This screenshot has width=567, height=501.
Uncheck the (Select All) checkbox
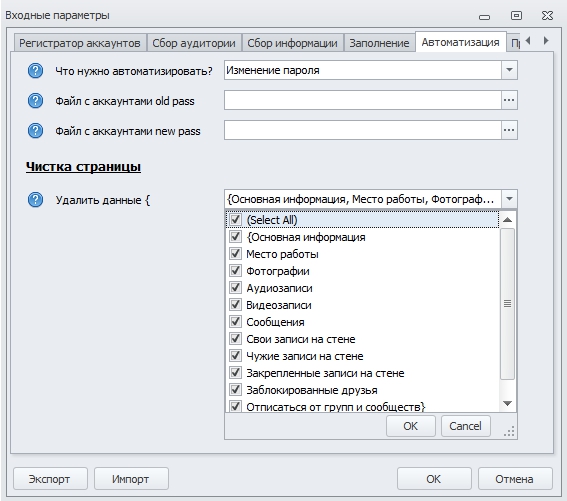click(235, 219)
